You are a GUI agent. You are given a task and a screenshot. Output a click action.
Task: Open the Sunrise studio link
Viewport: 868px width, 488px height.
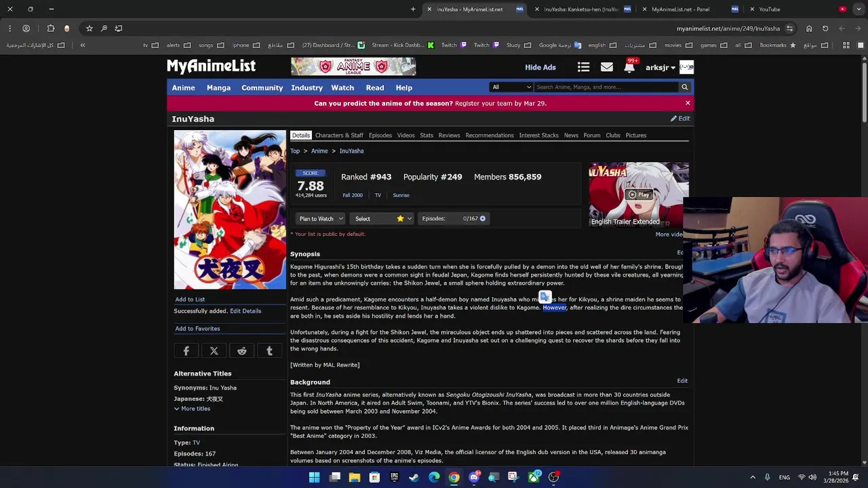click(401, 195)
